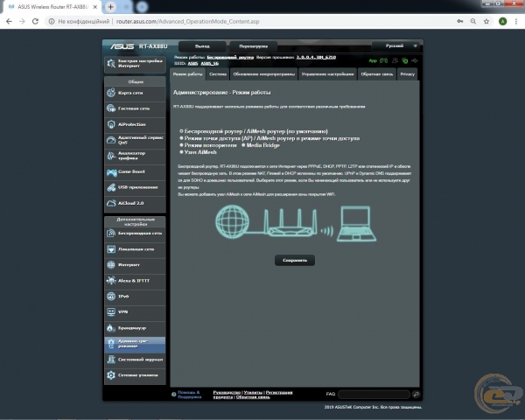Screen dimensions: 525x420
Task: Click the FAQ search magnifier icon
Action: point(416,395)
